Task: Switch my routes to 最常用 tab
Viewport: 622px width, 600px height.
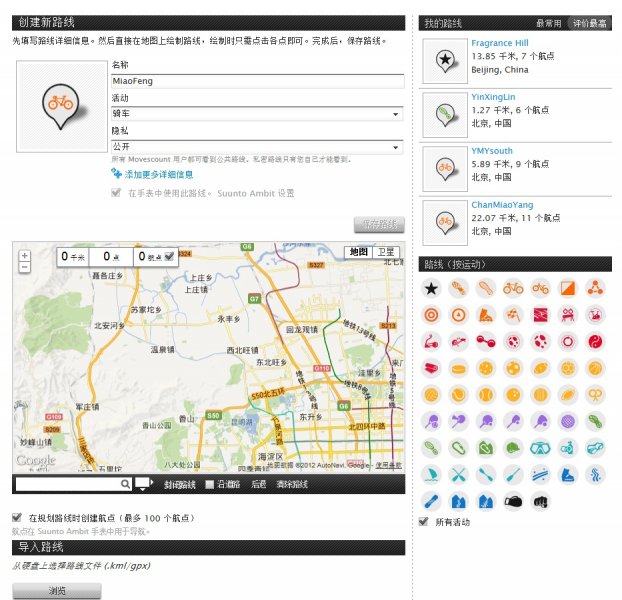Action: [548, 22]
